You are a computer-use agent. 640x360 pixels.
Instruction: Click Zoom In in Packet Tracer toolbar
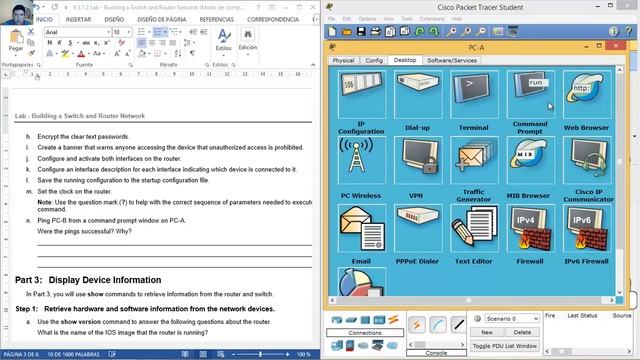(451, 31)
